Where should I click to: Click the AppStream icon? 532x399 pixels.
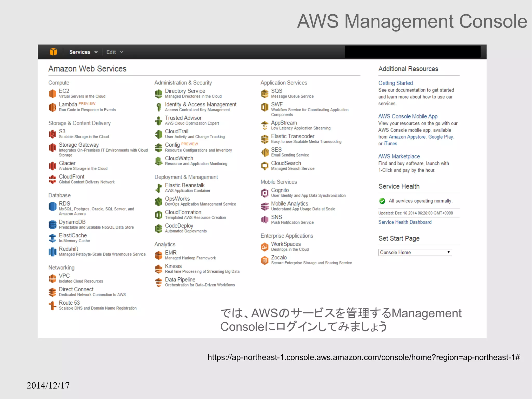(265, 126)
